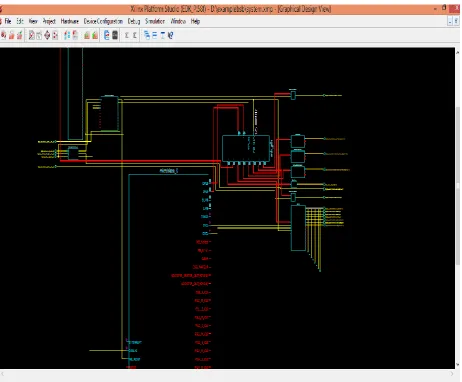The height and width of the screenshot is (382, 462).
Task: Open the Hardware menu
Action: tap(70, 21)
